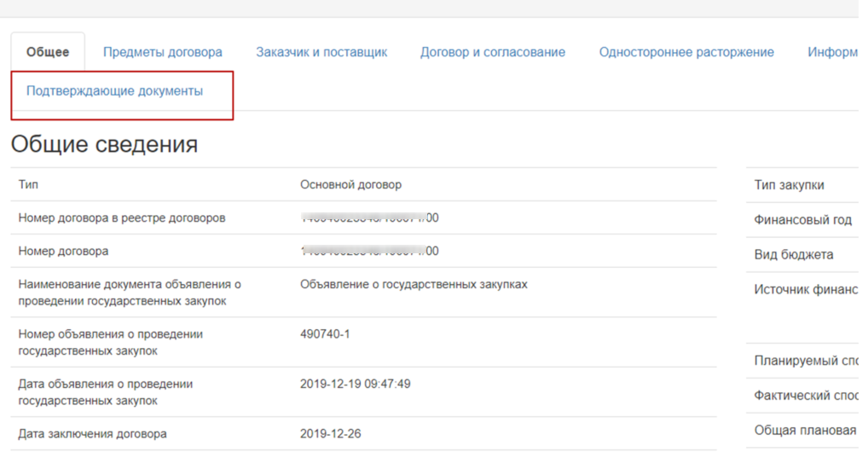868x452 pixels.
Task: Click the Общие сведения heading
Action: (x=104, y=144)
